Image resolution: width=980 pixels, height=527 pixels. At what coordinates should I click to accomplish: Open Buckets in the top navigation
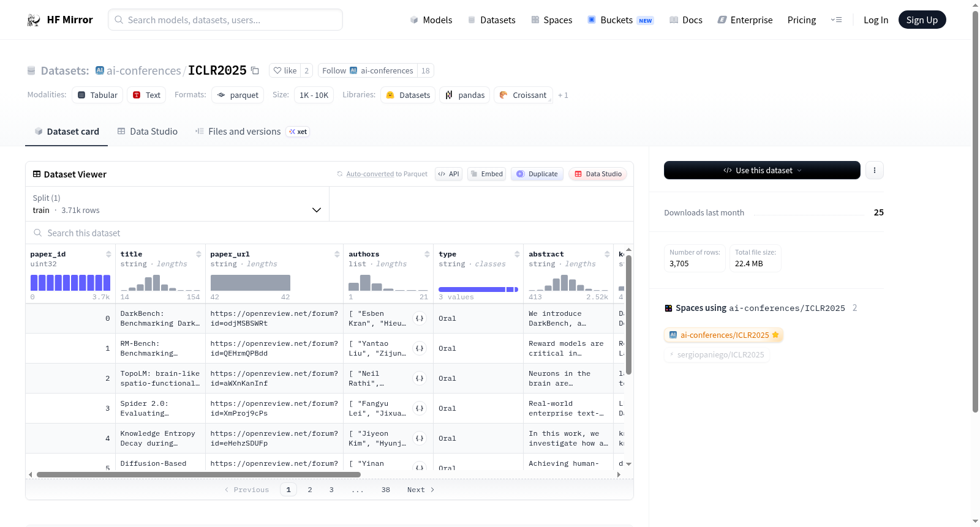[620, 20]
